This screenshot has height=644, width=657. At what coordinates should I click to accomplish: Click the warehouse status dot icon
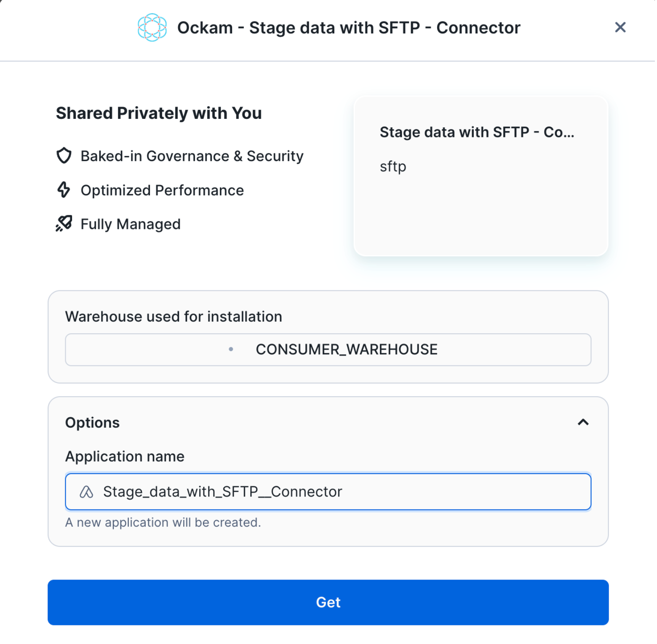pyautogui.click(x=231, y=349)
